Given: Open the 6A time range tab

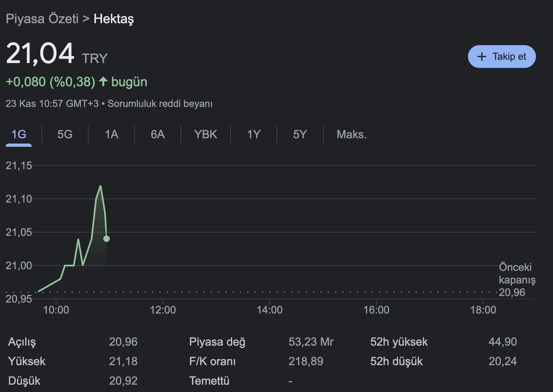Looking at the screenshot, I should pyautogui.click(x=158, y=134).
